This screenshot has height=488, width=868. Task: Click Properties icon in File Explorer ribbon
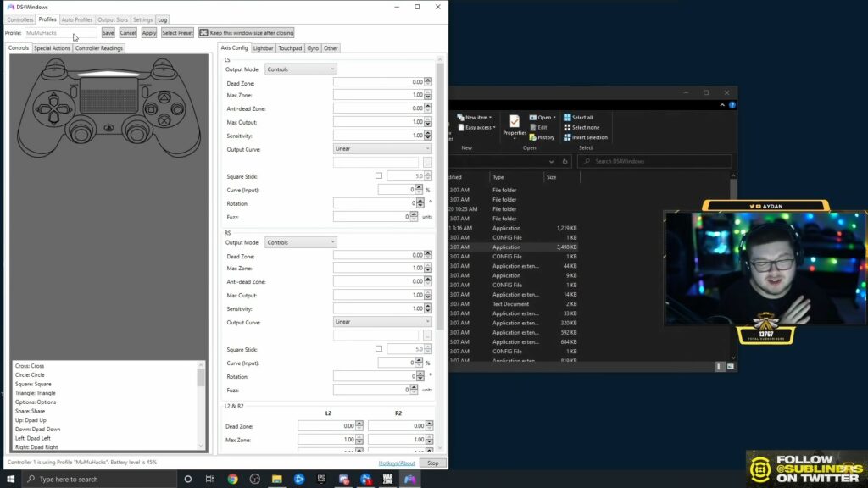click(x=515, y=125)
